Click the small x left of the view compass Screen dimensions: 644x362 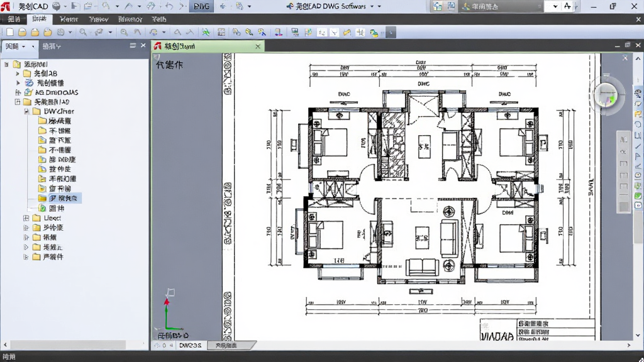click(x=625, y=58)
